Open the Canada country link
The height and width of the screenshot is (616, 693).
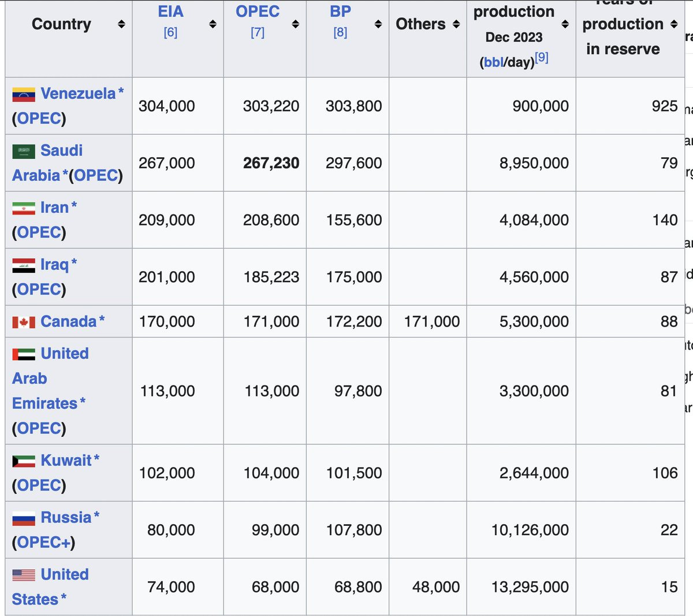[69, 321]
